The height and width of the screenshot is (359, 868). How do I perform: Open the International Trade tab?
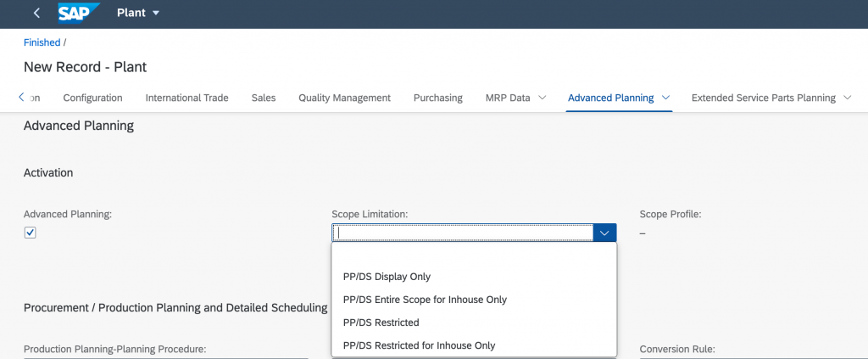tap(186, 98)
